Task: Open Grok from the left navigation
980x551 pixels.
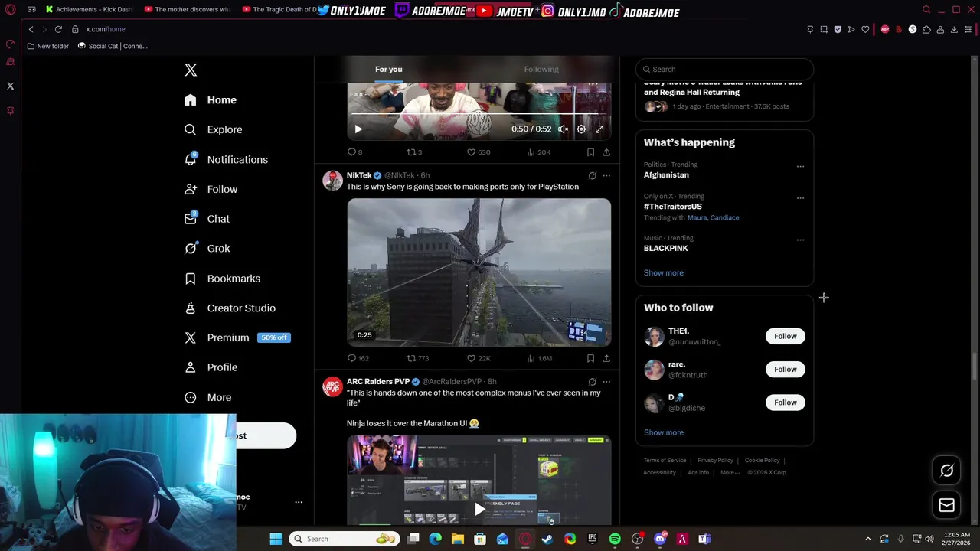Action: click(207, 249)
